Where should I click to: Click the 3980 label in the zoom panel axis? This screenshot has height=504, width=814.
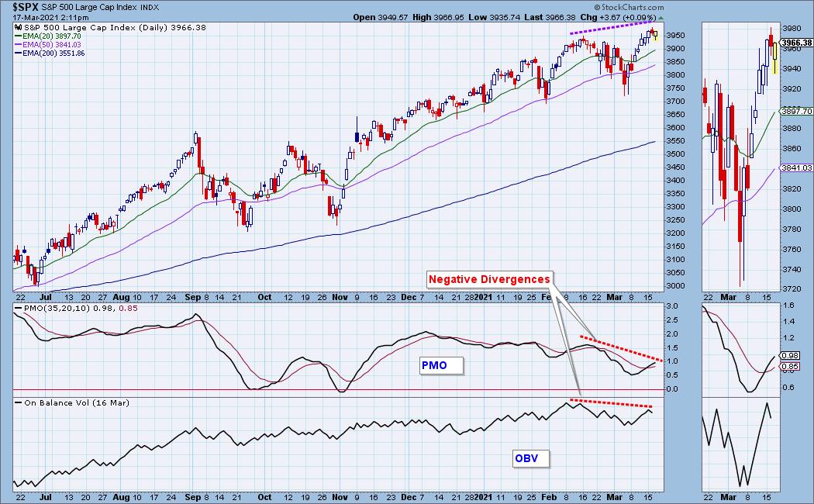[x=792, y=29]
